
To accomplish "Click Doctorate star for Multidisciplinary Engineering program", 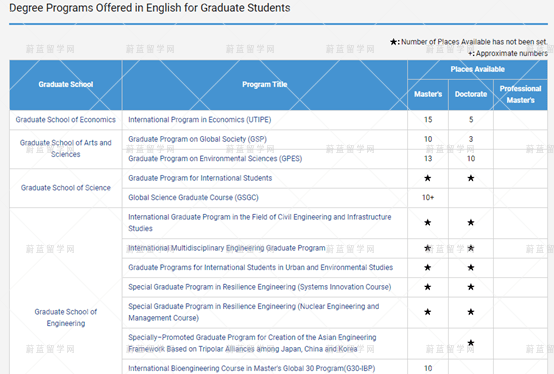I will tap(471, 248).
